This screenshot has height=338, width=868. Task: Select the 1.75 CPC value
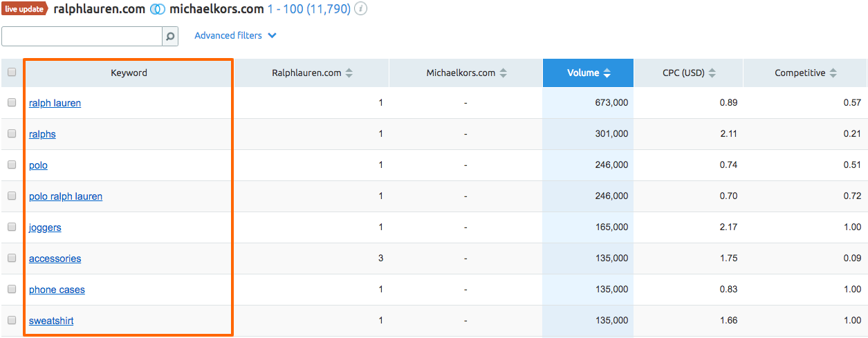point(728,259)
